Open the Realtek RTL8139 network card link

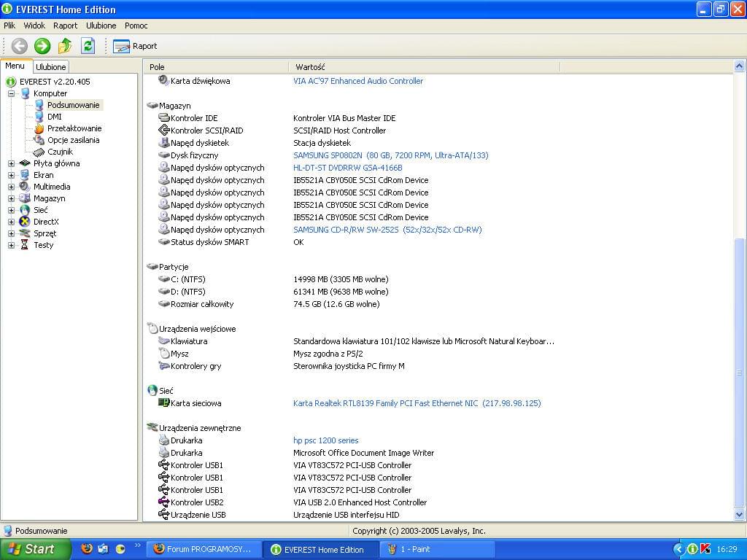417,403
